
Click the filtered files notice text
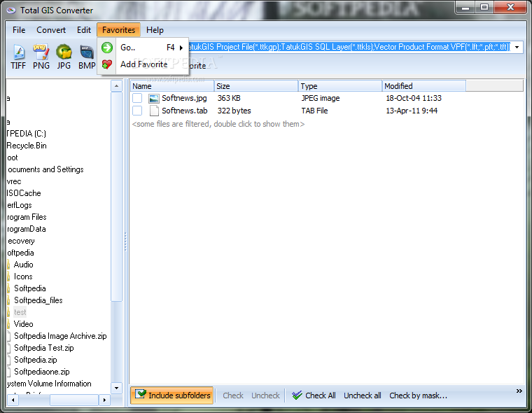218,124
